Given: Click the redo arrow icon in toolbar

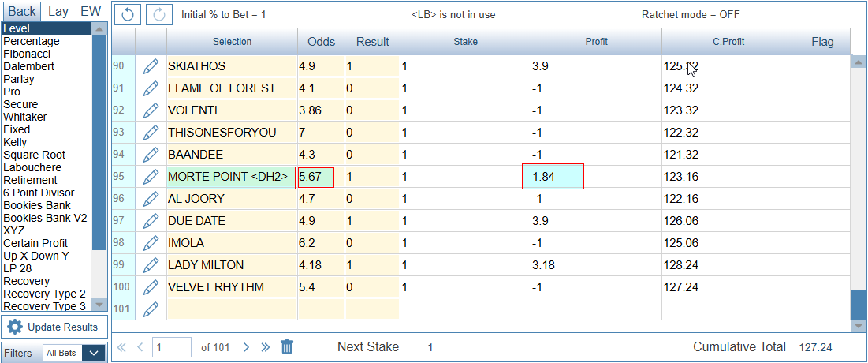Looking at the screenshot, I should click(x=158, y=14).
